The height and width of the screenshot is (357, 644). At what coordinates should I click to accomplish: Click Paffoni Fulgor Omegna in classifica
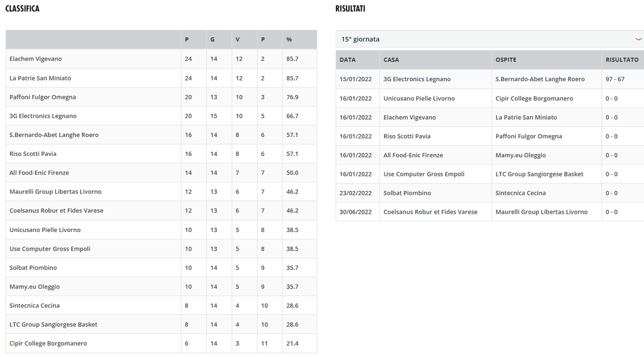point(43,97)
